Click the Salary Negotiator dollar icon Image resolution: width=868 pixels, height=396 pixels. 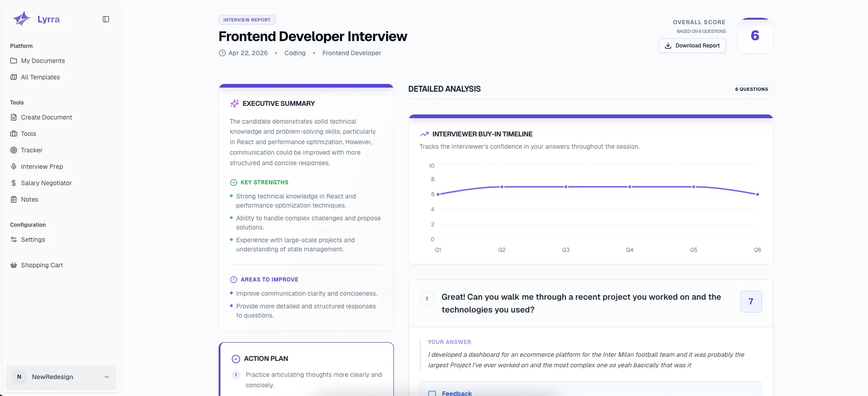point(14,183)
